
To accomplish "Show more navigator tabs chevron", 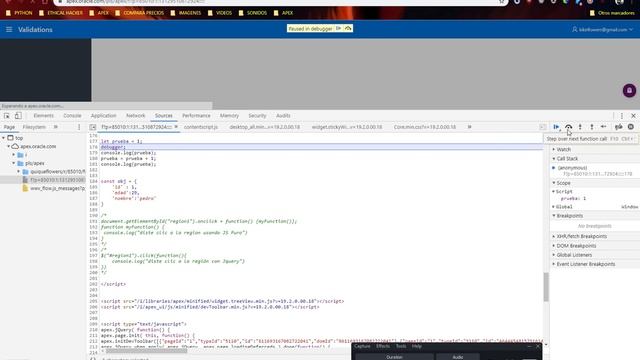I will [x=56, y=127].
